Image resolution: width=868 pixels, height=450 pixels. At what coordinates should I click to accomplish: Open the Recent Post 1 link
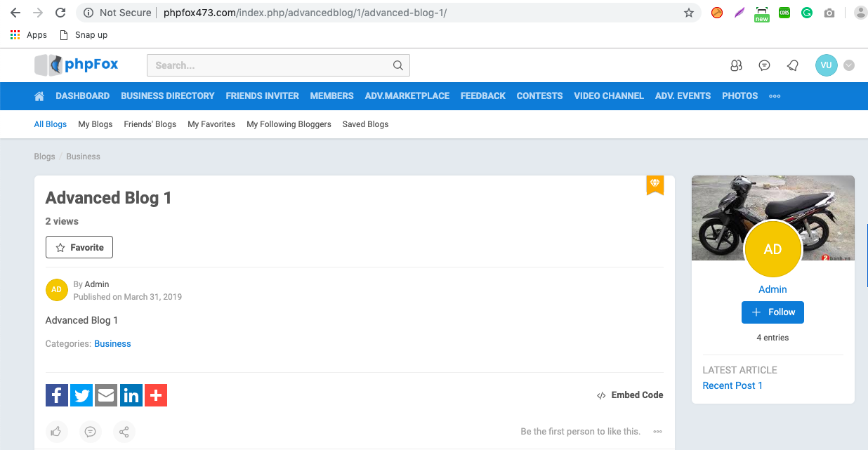(x=732, y=385)
